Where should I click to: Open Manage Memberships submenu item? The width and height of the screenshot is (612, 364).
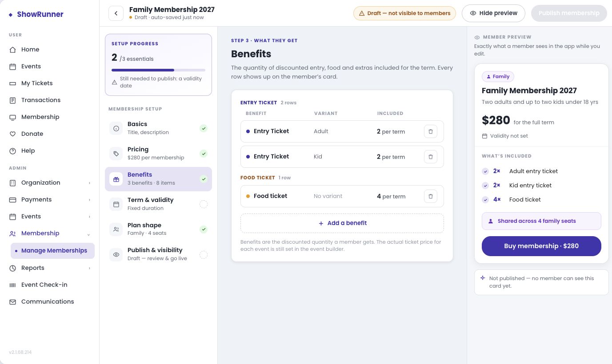tap(52, 251)
